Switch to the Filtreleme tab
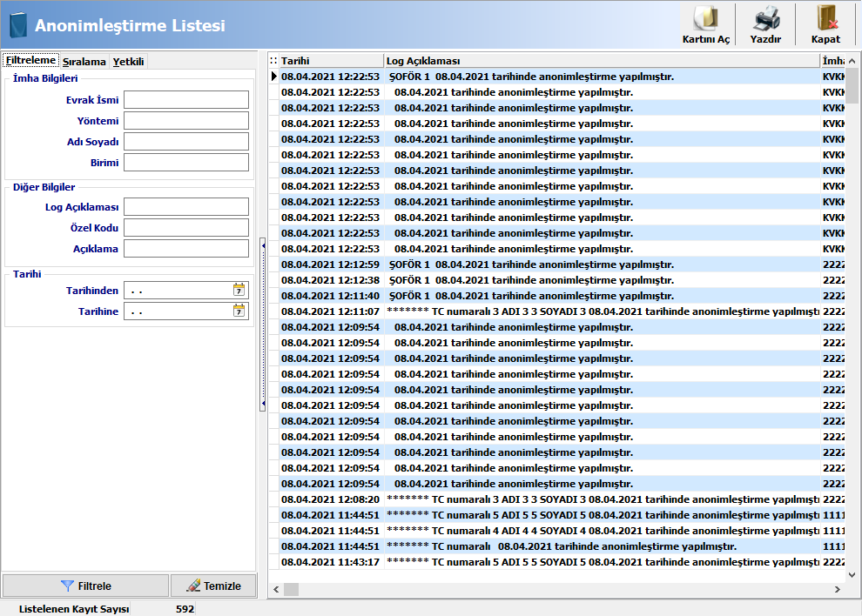Viewport: 862px width, 616px height. pyautogui.click(x=30, y=60)
